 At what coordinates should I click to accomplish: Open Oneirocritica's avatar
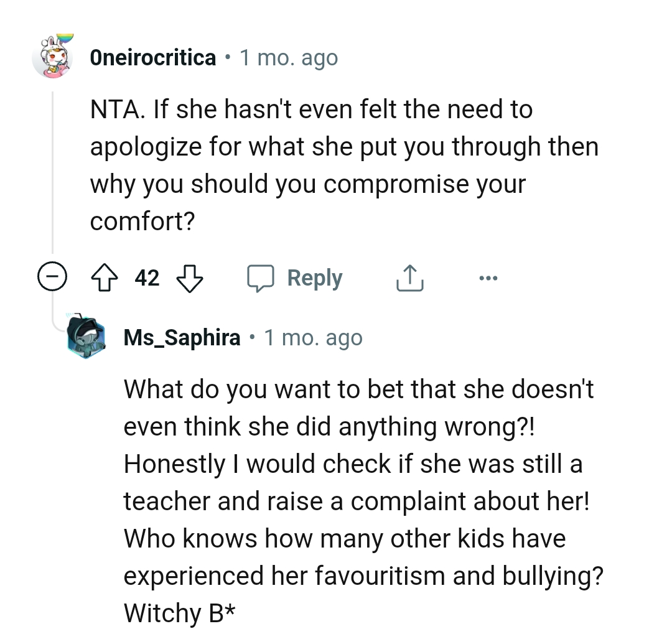[x=53, y=57]
